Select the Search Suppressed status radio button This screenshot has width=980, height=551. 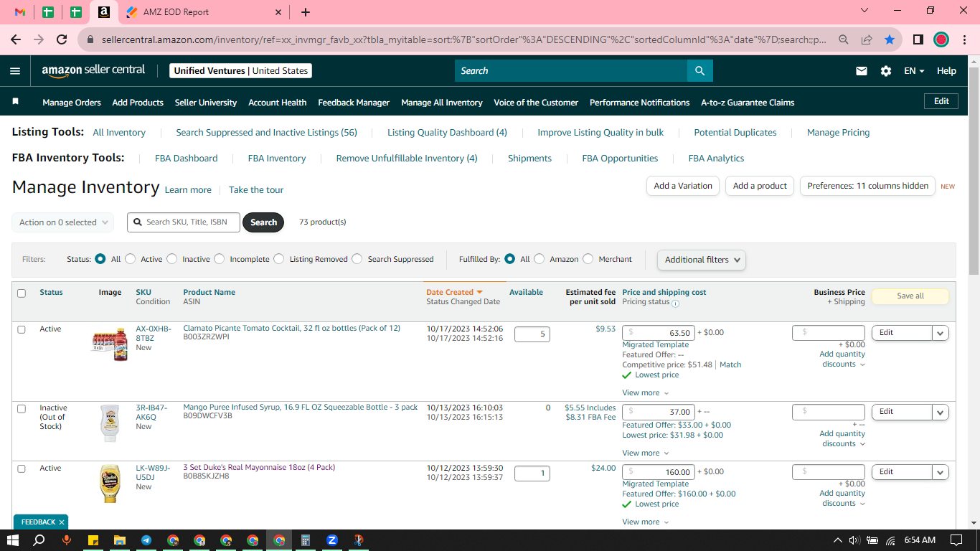357,259
